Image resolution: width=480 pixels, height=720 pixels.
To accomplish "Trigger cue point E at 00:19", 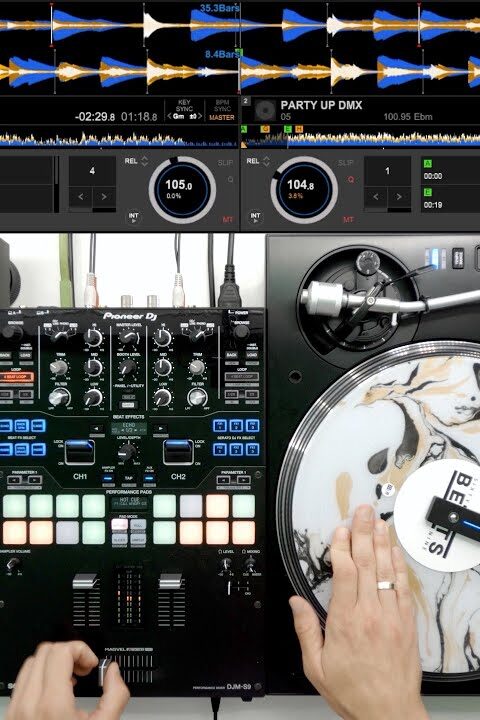I will point(450,199).
